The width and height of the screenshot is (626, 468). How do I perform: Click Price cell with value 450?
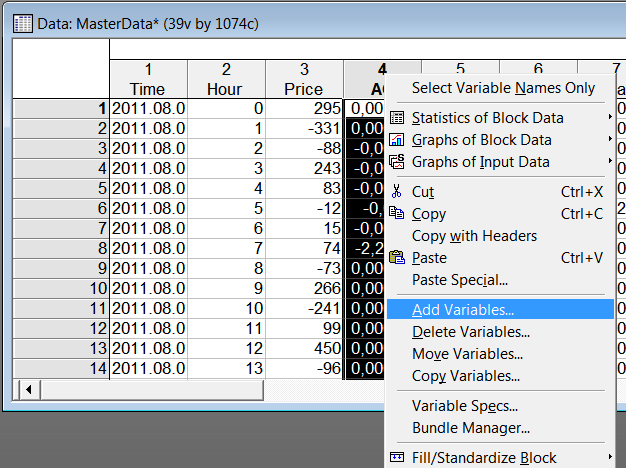(x=304, y=348)
